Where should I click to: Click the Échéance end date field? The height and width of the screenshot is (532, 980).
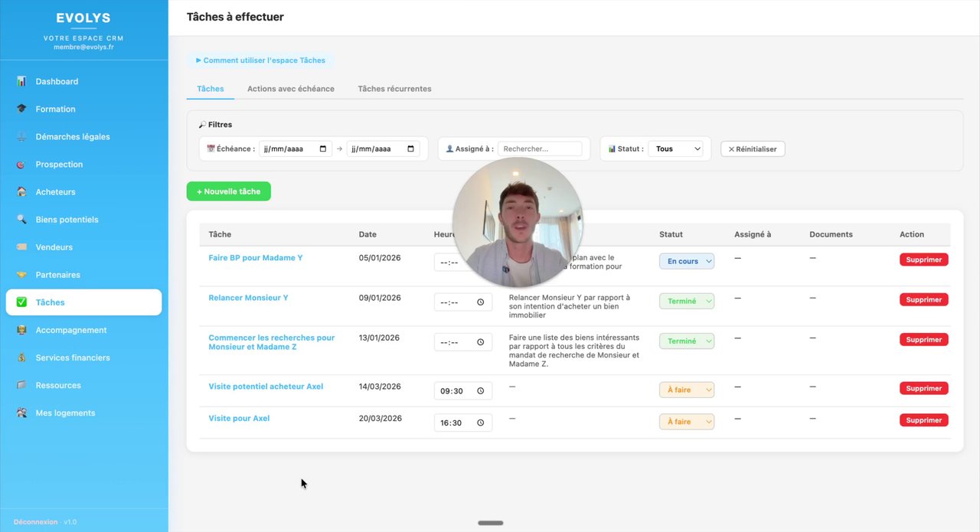tap(383, 149)
